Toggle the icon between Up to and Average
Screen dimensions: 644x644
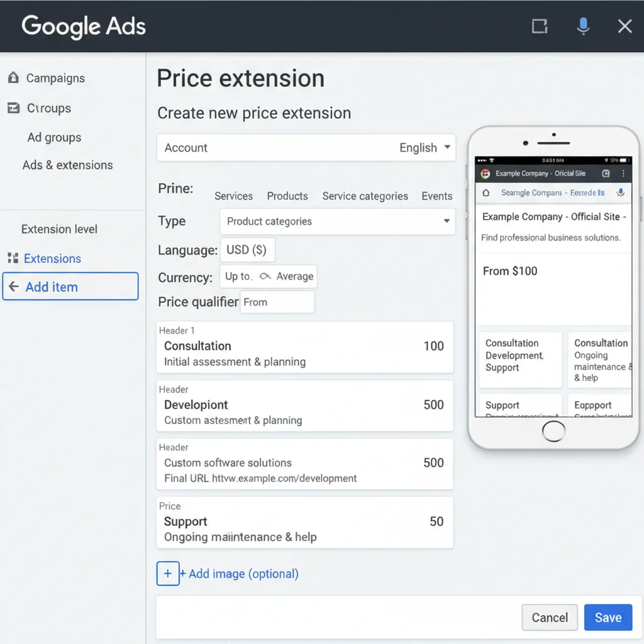click(x=265, y=276)
